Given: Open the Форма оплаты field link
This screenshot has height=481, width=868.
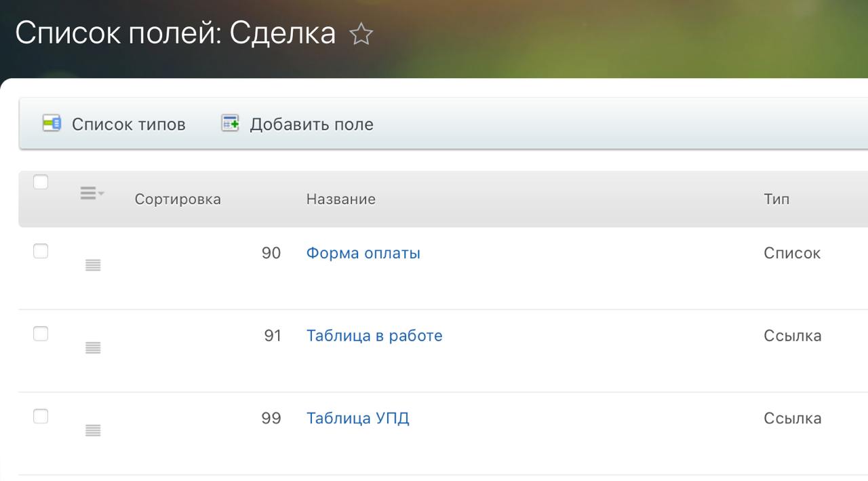Looking at the screenshot, I should tap(363, 253).
